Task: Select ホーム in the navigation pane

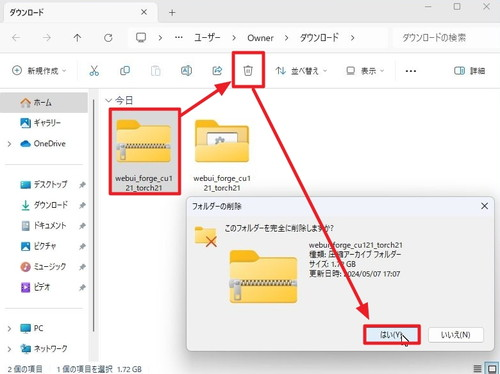Action: (44, 102)
